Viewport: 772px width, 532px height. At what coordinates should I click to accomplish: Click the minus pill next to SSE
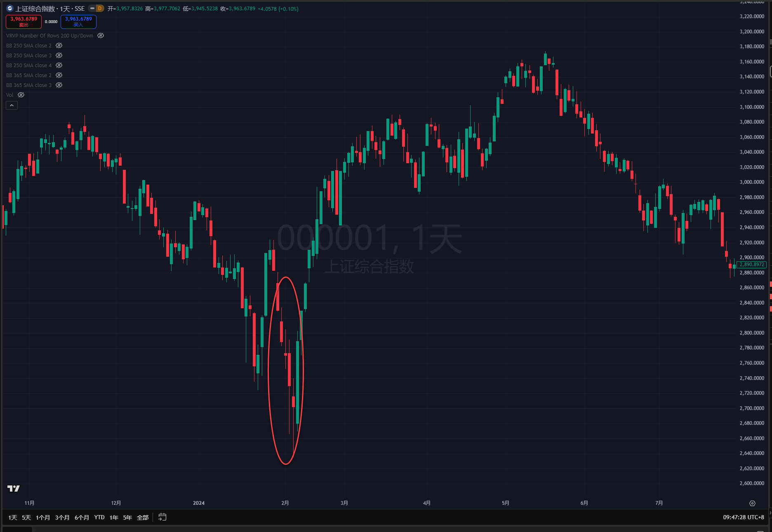coord(92,9)
